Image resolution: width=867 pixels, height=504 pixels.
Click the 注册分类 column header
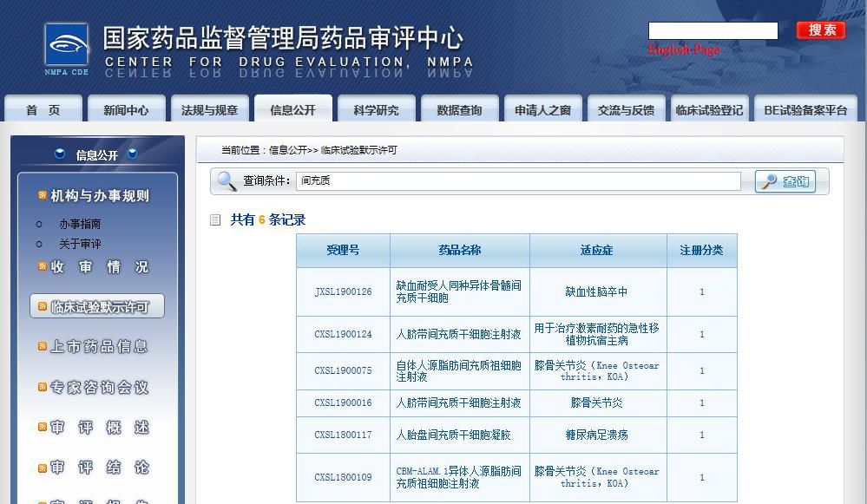702,251
